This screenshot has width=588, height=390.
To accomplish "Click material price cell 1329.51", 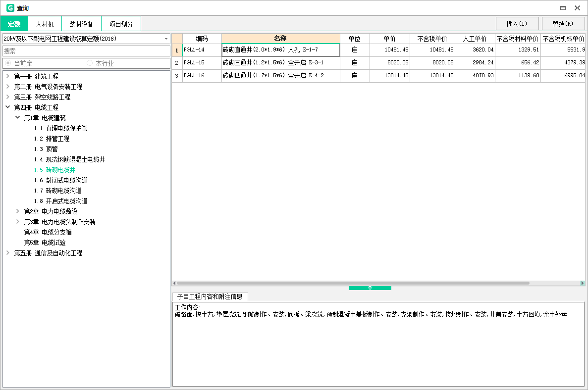I will click(518, 50).
